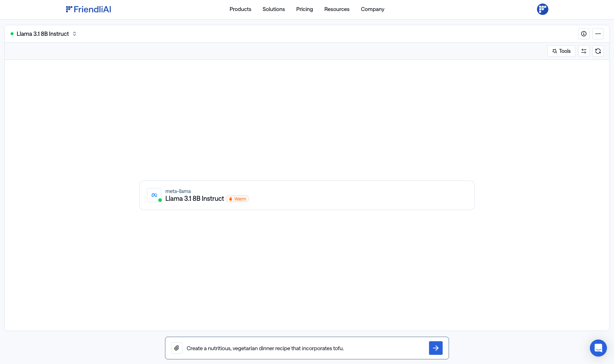Open the Tools button
This screenshot has height=364, width=614.
pos(561,51)
